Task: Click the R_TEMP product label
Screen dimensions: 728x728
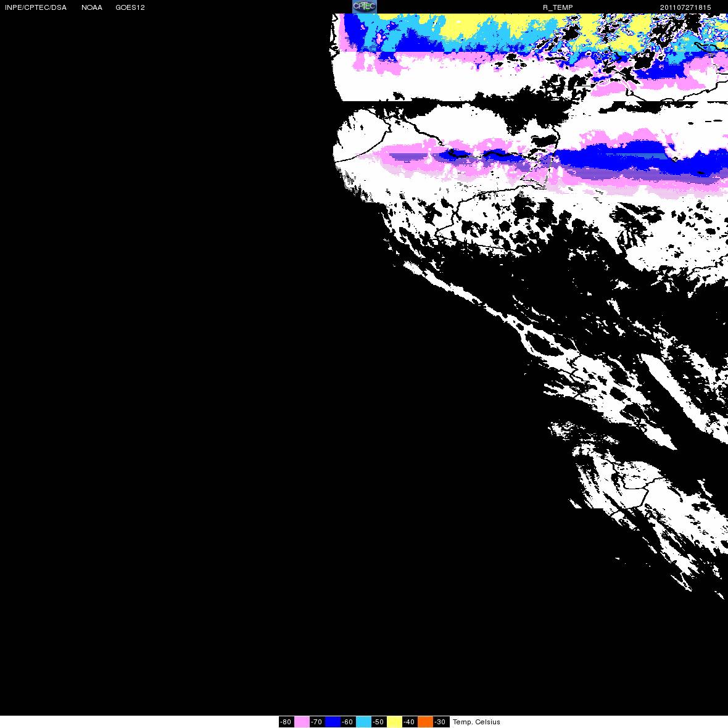Action: pyautogui.click(x=558, y=7)
